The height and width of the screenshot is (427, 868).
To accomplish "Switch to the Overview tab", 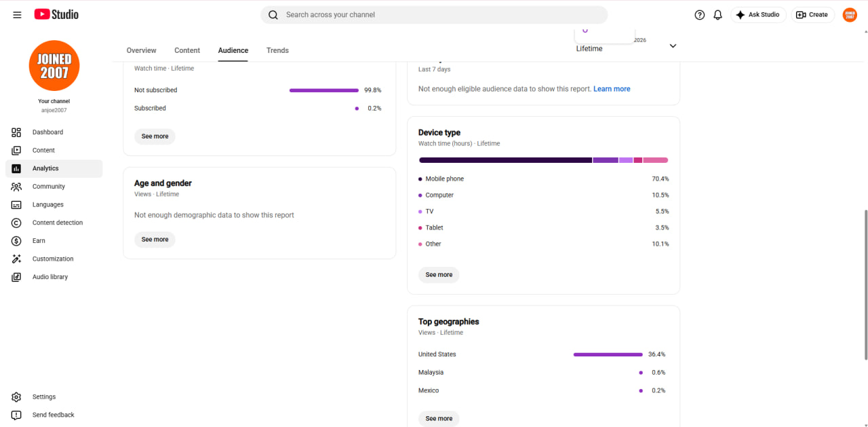I will click(141, 50).
